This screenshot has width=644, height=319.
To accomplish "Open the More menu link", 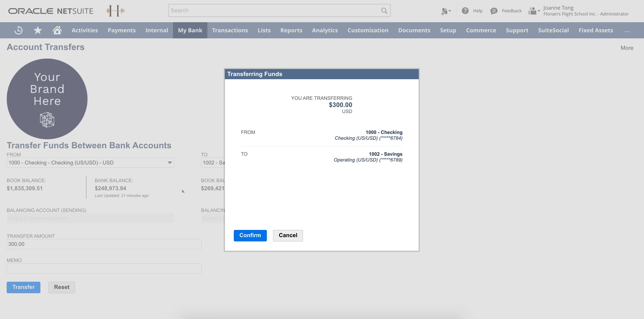I will tap(627, 48).
